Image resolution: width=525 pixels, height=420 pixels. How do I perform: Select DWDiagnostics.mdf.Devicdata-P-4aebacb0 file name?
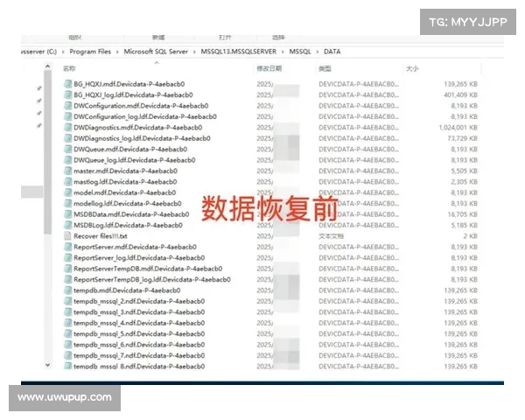tap(137, 127)
